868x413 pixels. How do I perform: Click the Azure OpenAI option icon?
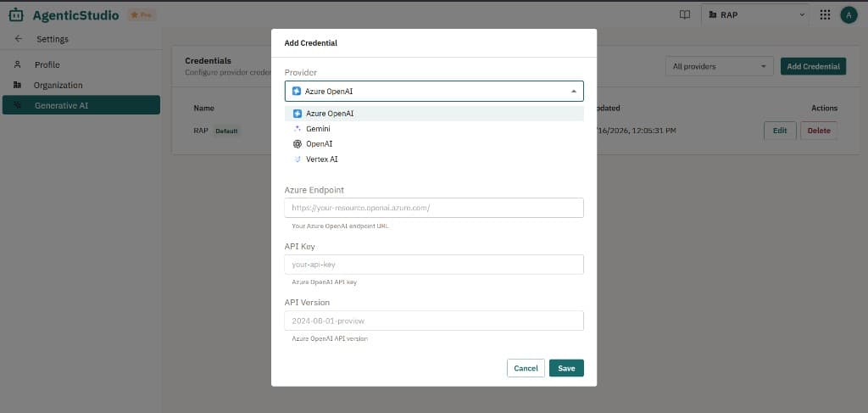tap(298, 114)
